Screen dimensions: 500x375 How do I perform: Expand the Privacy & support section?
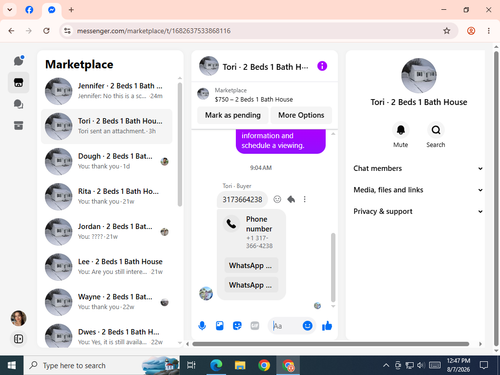pos(418,211)
